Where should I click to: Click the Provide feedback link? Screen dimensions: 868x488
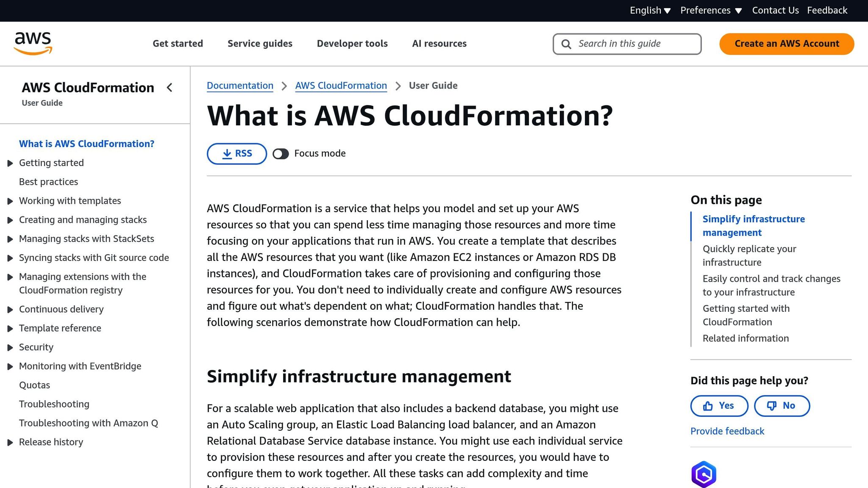(727, 431)
